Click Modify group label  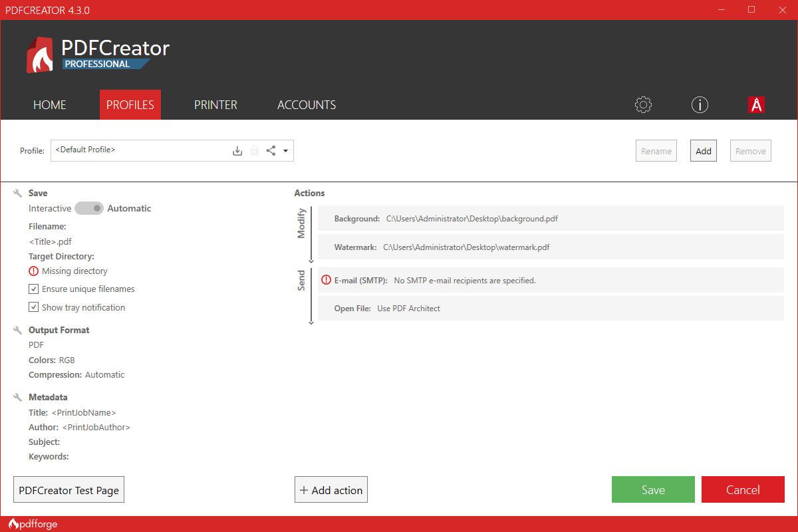(x=301, y=223)
